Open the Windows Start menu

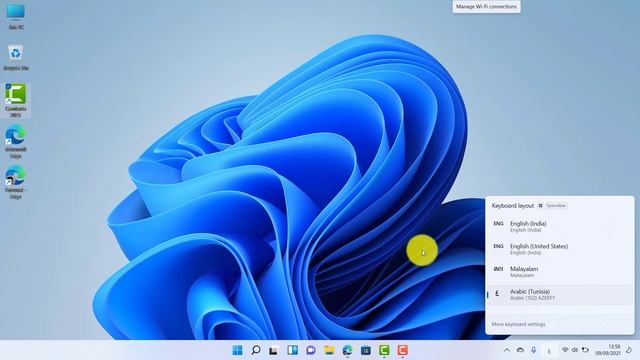point(237,350)
